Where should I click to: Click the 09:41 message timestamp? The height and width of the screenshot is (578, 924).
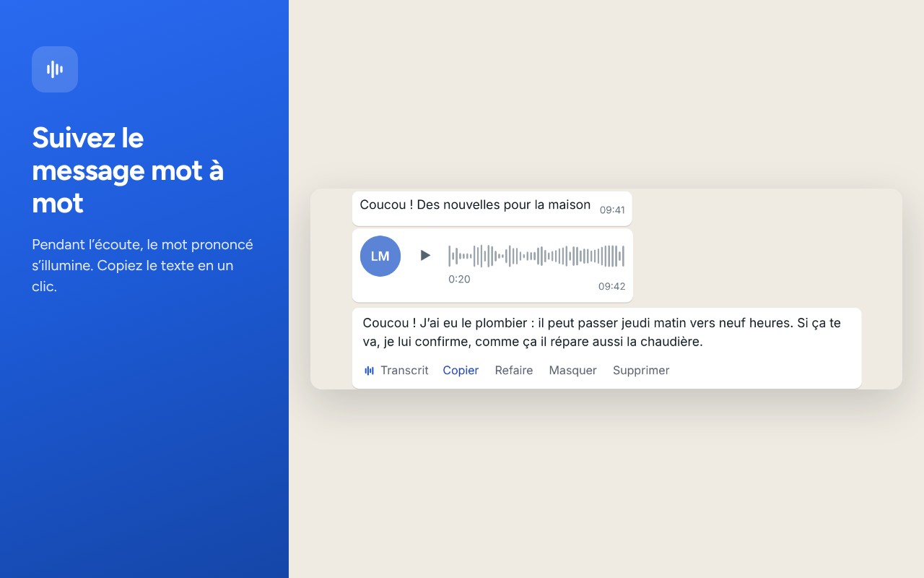point(612,210)
